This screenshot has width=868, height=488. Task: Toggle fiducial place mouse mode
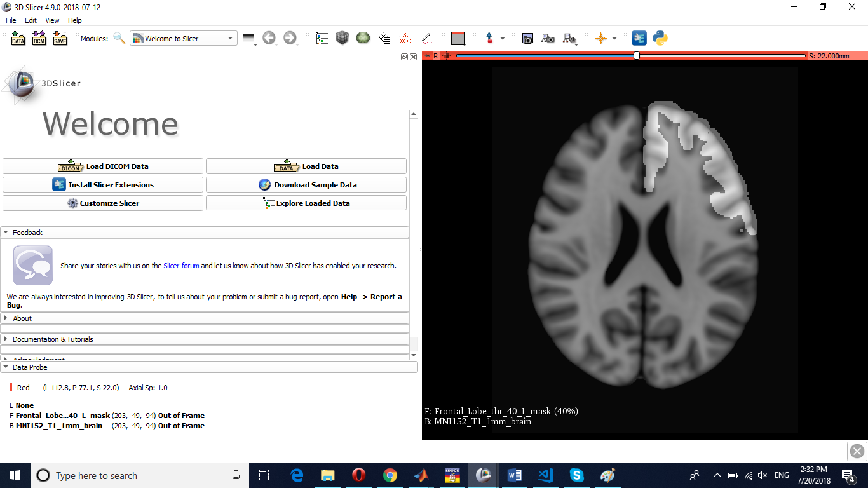(489, 39)
